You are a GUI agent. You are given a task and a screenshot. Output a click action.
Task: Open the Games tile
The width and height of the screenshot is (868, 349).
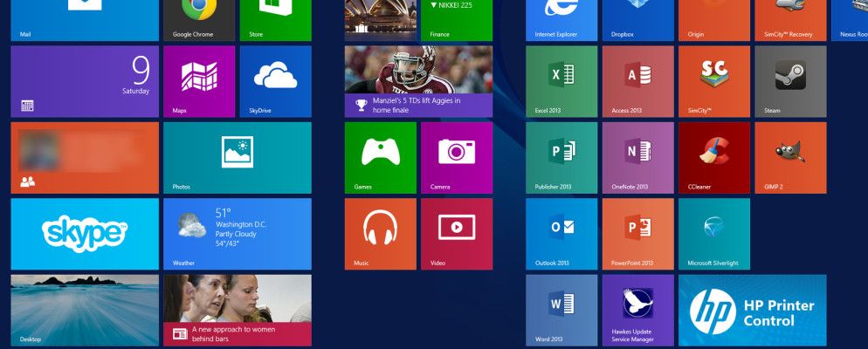coord(381,158)
